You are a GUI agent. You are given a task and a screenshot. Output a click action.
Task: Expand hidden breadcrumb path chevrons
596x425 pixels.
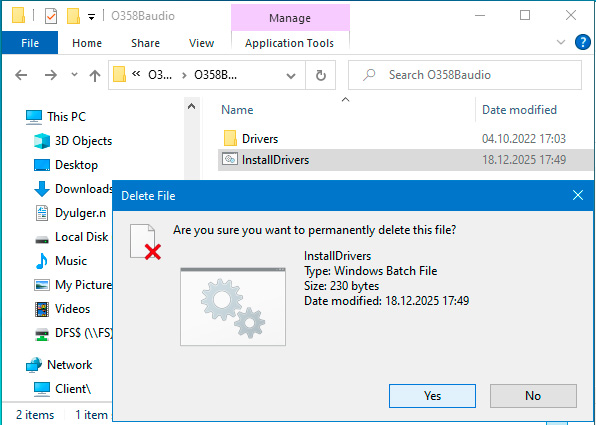click(136, 74)
